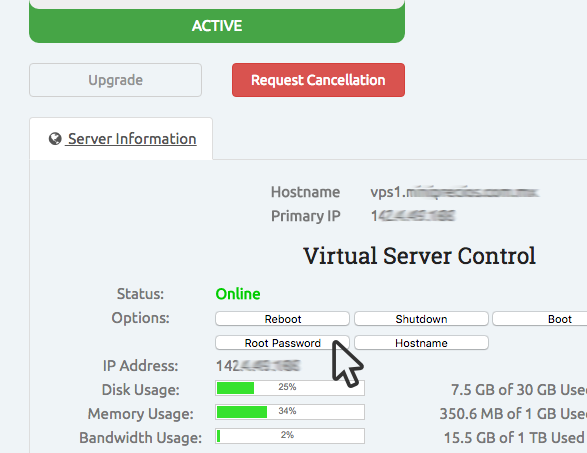Click the green ACTIVE status banner
This screenshot has height=453, width=587.
tap(217, 26)
